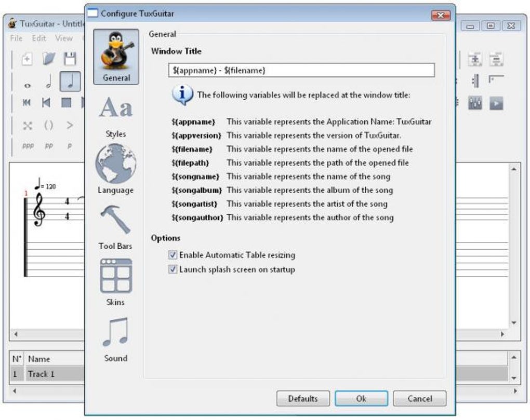
Task: Select the Track 1 row
Action: click(47, 374)
